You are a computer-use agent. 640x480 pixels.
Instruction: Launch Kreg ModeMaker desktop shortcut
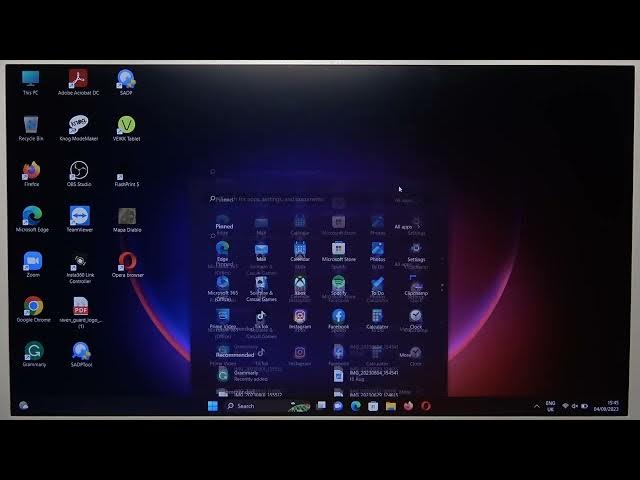tap(79, 128)
